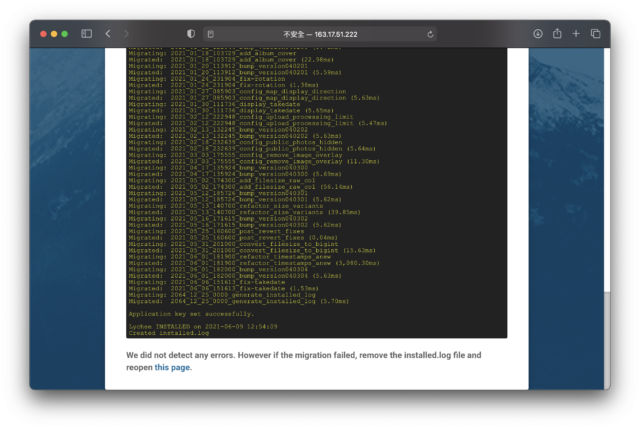
Task: Click the 'Migrated: 2021_05_02_174300_add_filesize_raw_col' line
Action: (240, 187)
